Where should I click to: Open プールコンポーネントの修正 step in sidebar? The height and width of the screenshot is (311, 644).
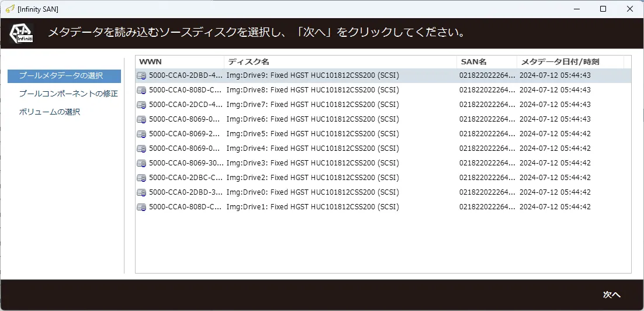(68, 94)
